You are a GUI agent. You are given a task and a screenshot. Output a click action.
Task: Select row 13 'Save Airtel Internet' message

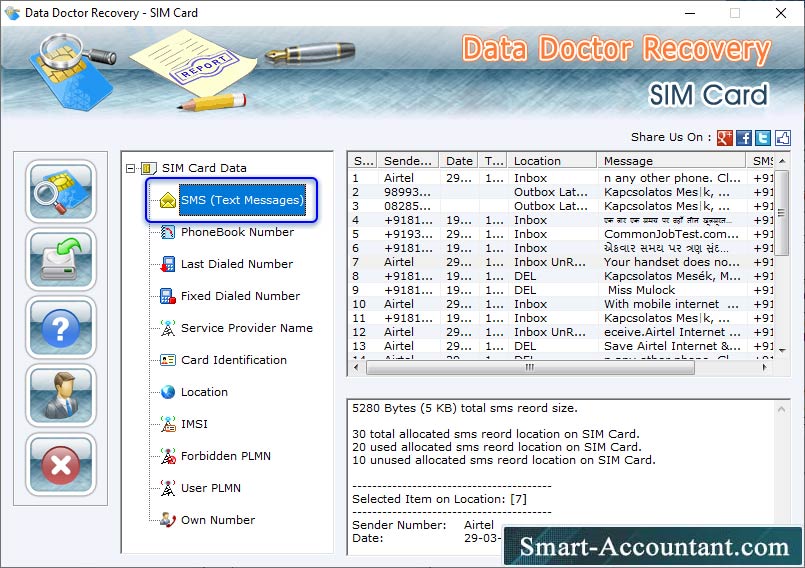(x=561, y=346)
